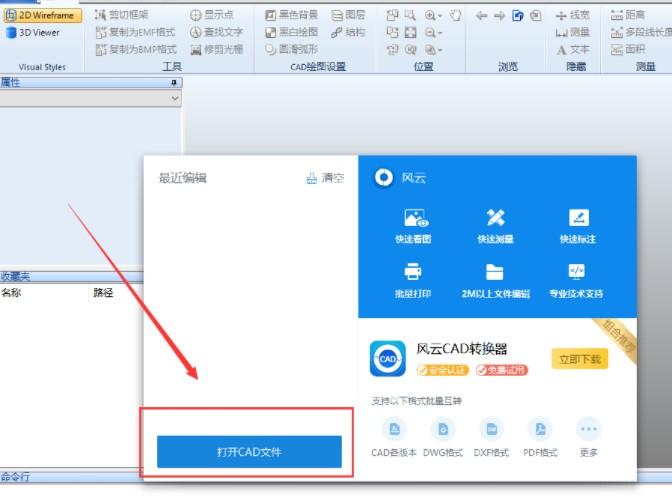Select the 距离 distance measure tool
This screenshot has height=499, width=672.
coord(627,15)
